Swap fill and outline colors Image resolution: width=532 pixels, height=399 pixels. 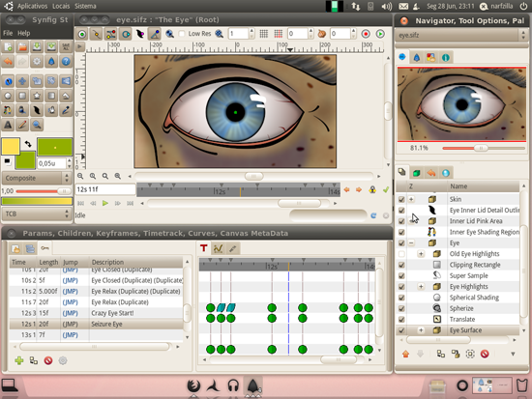click(28, 144)
